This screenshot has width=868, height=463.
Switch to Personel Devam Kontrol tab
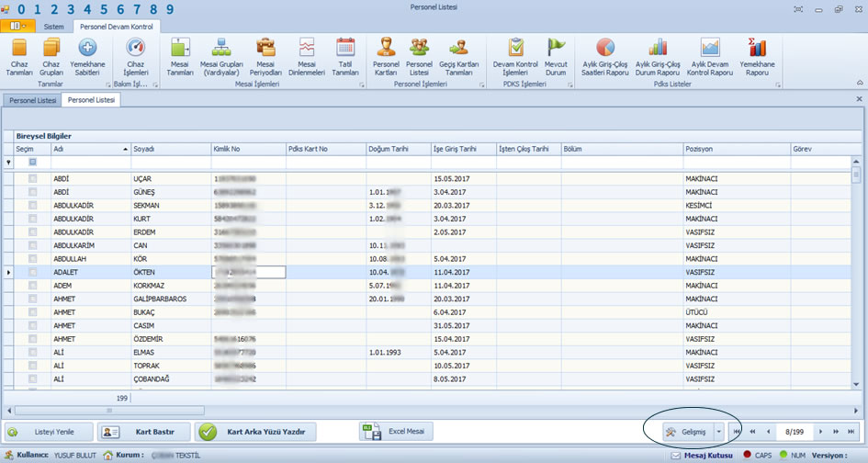click(117, 27)
